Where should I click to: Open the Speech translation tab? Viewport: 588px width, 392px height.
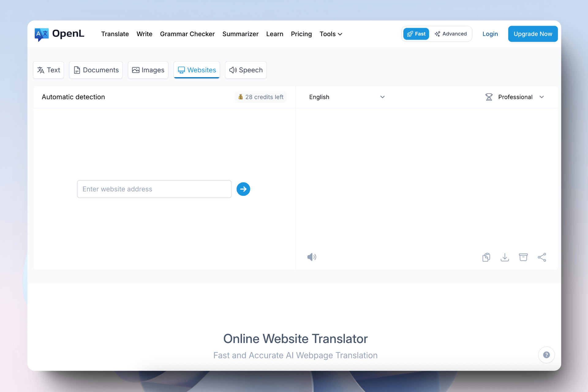tap(246, 70)
